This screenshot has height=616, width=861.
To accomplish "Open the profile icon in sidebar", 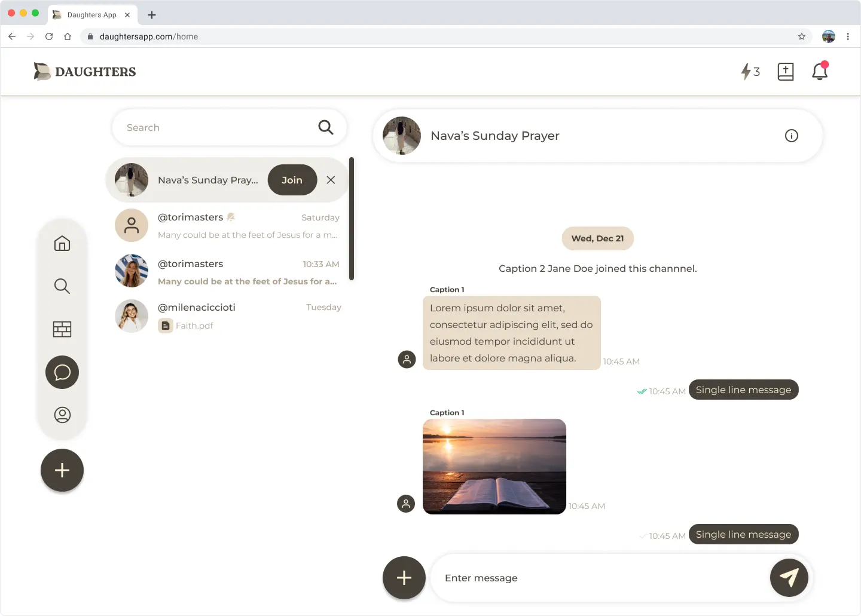I will 62,415.
